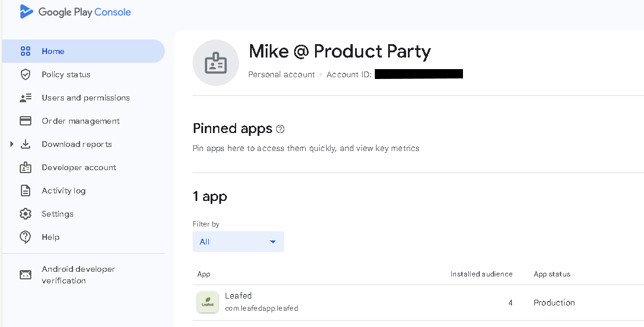Click the Settings gear icon
Image resolution: width=644 pixels, height=327 pixels.
pos(26,214)
